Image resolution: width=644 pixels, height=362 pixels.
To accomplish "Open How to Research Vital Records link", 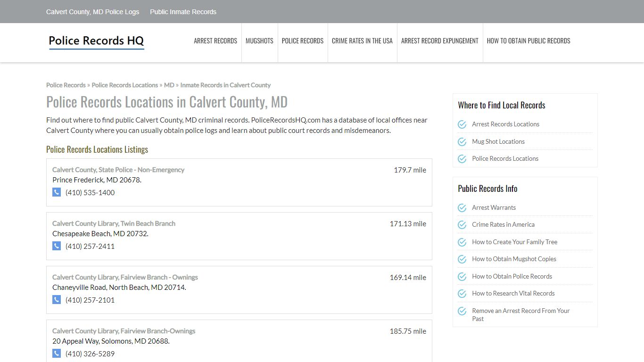I will 513,293.
